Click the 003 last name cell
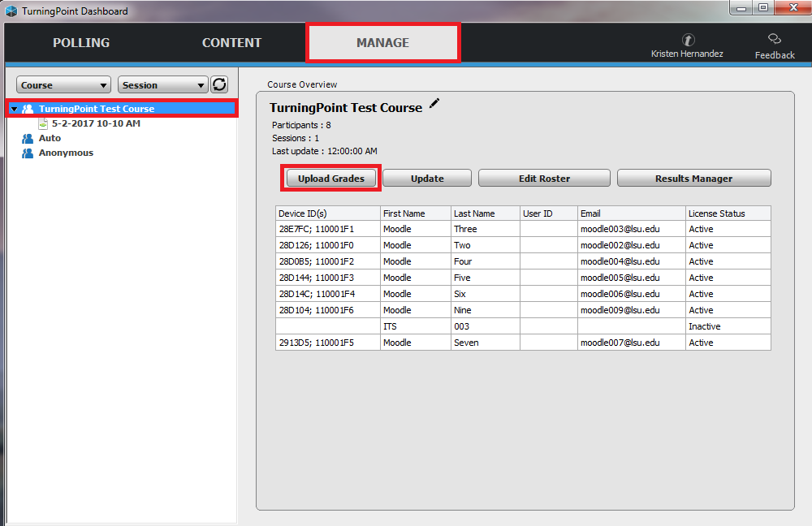The height and width of the screenshot is (526, 812). tap(486, 326)
